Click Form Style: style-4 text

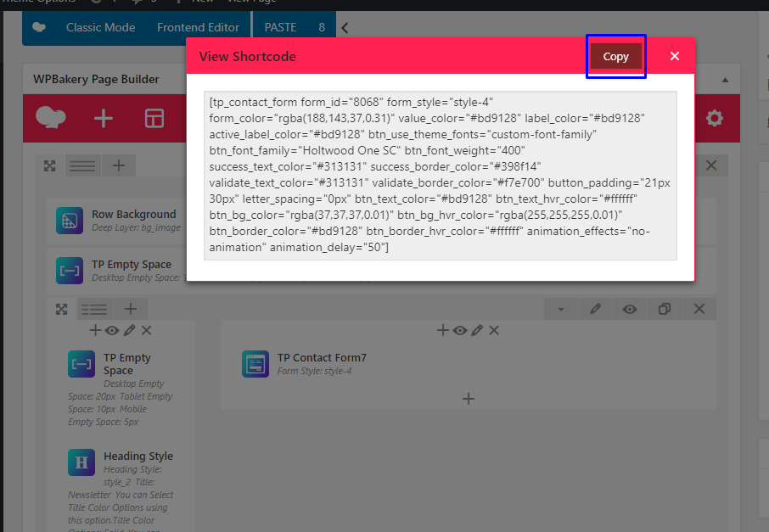click(314, 371)
